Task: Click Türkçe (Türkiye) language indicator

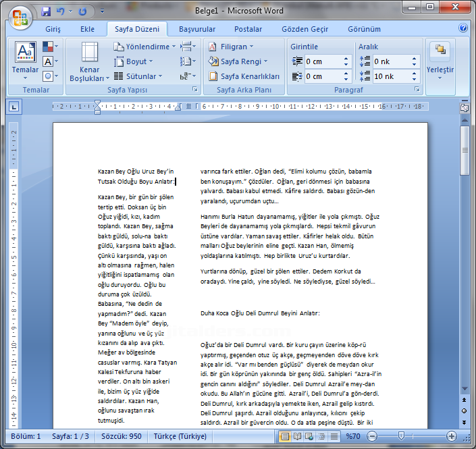Action: click(x=180, y=436)
